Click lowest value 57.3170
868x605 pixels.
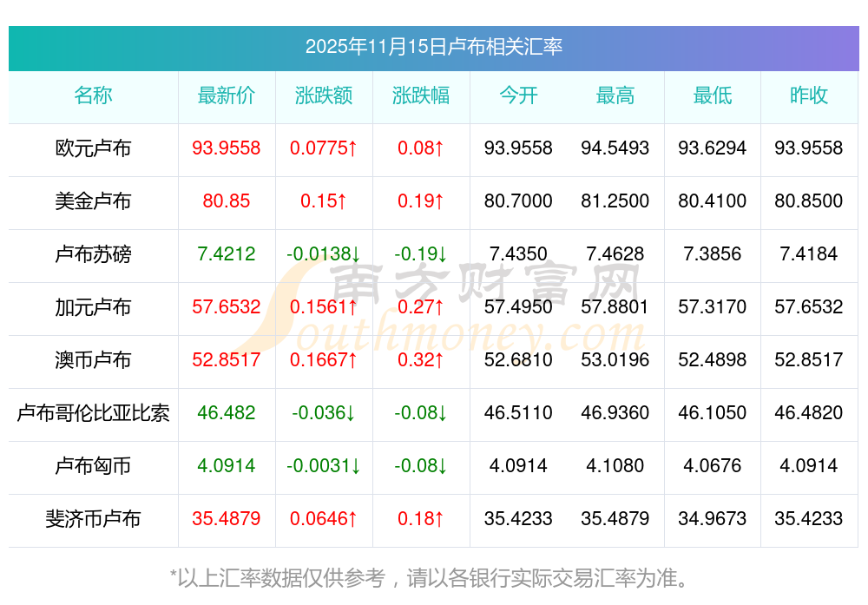[713, 307]
